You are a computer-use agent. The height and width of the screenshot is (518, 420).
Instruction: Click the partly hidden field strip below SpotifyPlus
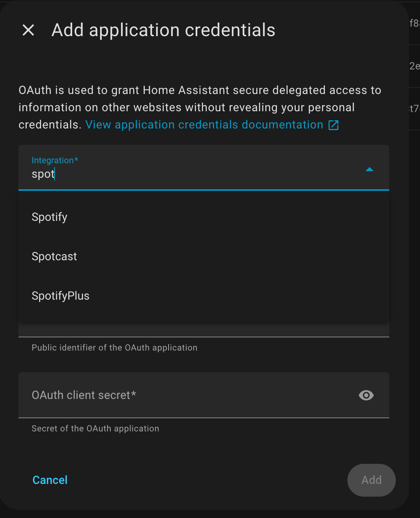tap(203, 330)
